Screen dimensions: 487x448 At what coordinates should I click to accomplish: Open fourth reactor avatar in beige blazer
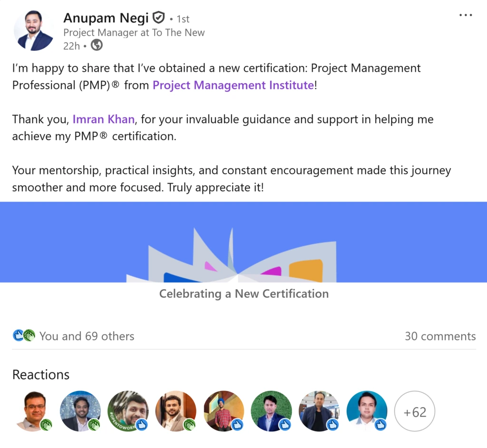point(175,411)
